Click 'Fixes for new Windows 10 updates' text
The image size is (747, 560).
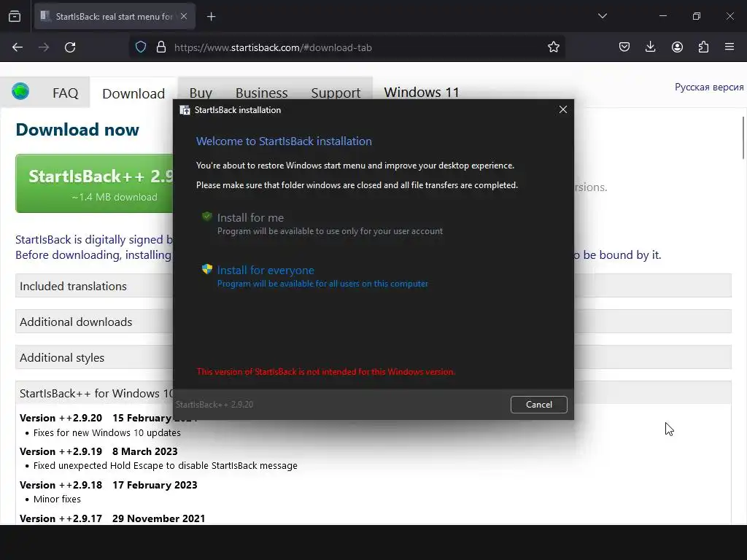click(107, 432)
